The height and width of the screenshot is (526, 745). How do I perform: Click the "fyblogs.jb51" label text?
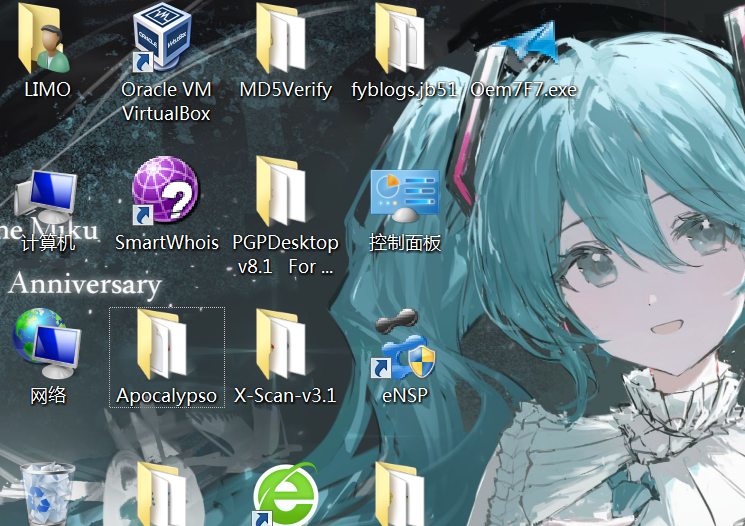click(404, 90)
